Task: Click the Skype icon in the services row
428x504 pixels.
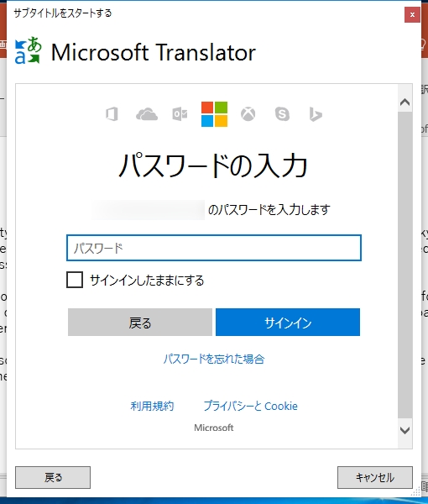Action: [x=282, y=114]
